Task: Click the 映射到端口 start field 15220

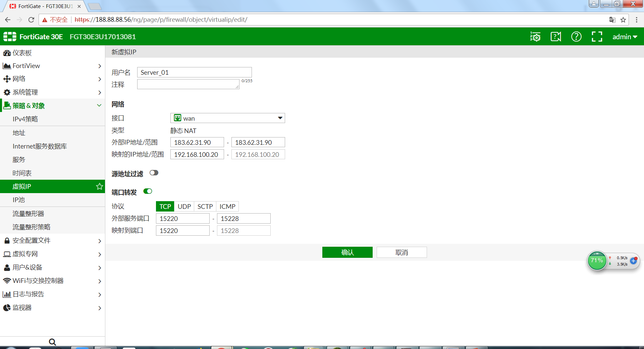Action: (182, 231)
